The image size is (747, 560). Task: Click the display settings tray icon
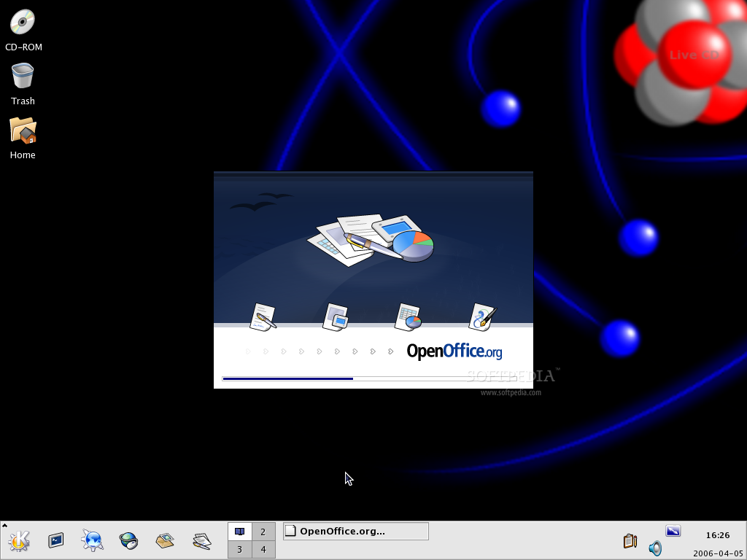(673, 531)
